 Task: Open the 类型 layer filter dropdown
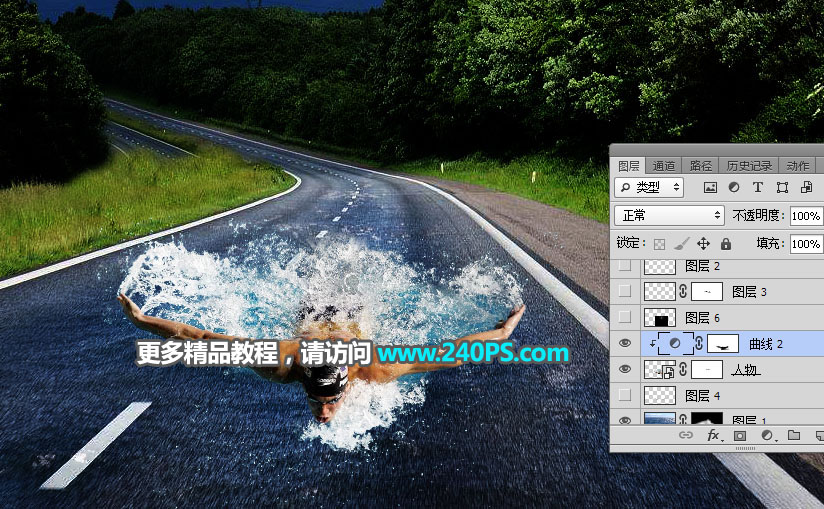point(650,187)
